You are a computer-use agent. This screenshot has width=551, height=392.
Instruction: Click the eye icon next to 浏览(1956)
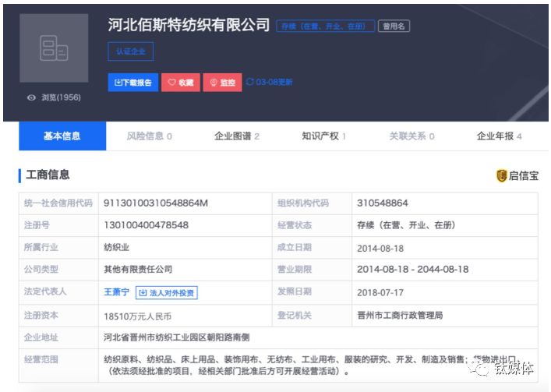coord(32,97)
